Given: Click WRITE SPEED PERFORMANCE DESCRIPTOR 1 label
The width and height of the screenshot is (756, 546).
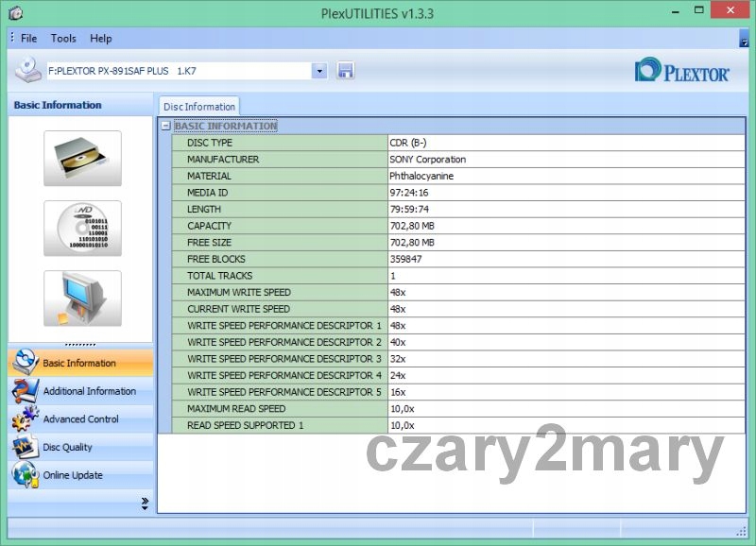Looking at the screenshot, I should (284, 325).
